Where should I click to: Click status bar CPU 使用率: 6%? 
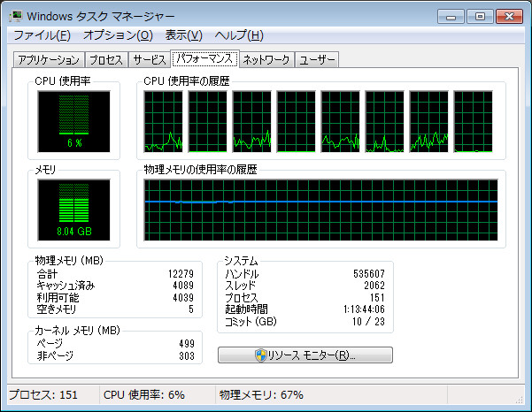coord(144,394)
